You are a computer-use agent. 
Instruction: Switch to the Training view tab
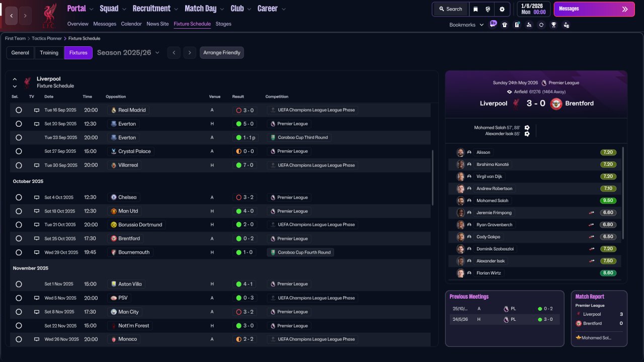click(49, 53)
